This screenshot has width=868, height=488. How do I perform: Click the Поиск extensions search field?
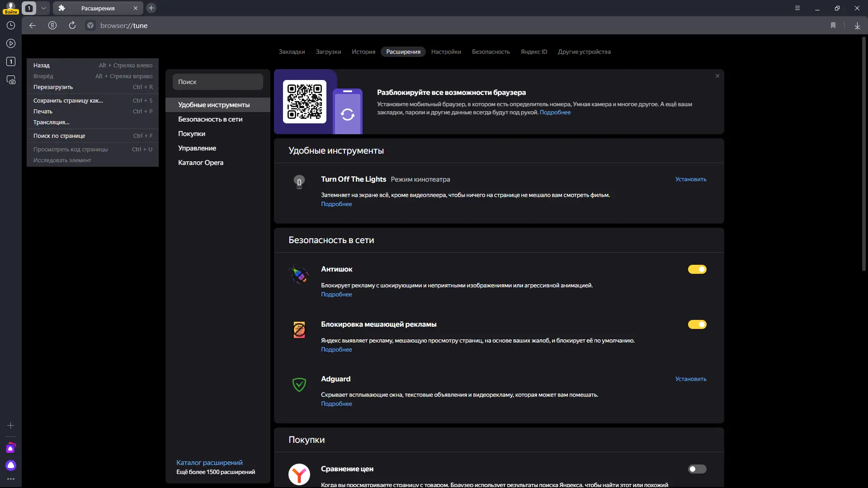(x=217, y=82)
